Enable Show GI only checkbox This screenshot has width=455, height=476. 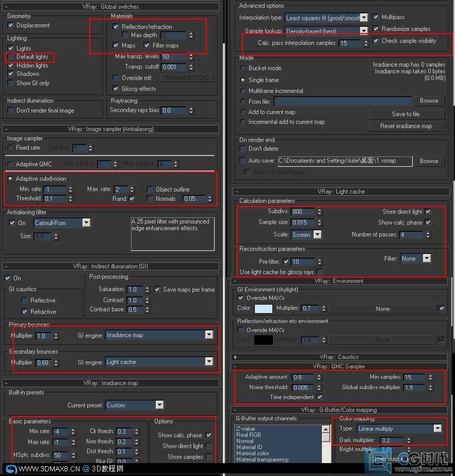tap(11, 83)
